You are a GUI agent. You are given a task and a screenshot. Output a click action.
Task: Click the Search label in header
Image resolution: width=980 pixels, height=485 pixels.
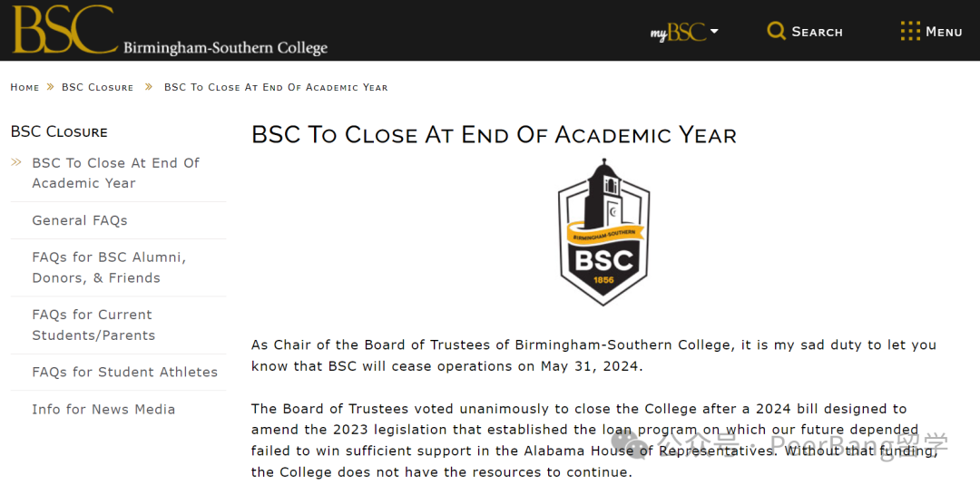(817, 32)
